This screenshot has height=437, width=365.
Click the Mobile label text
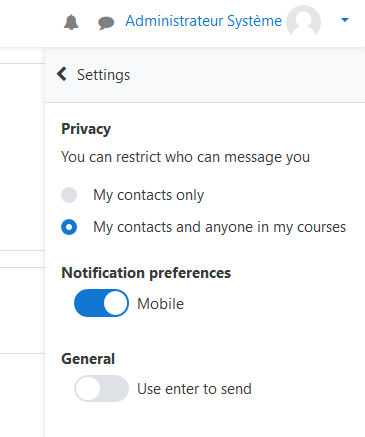coord(160,304)
